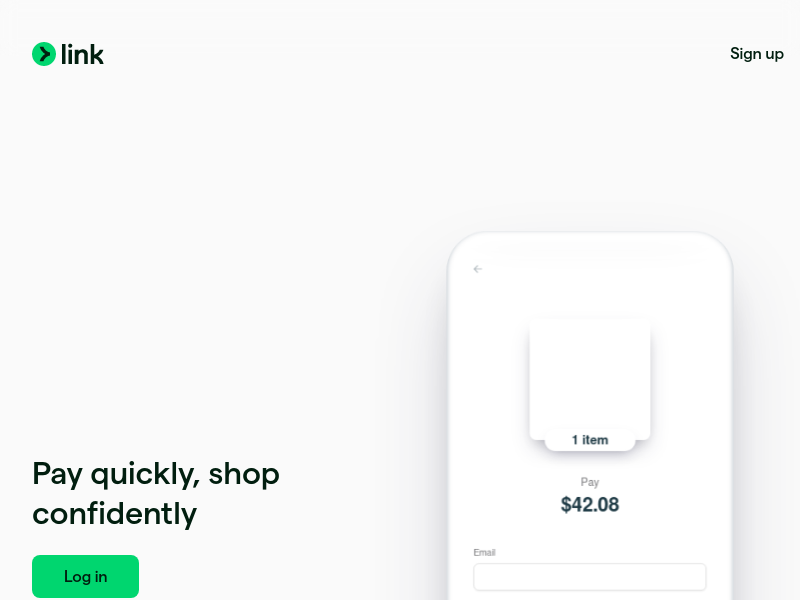Click the green Link logo circle

pos(44,54)
